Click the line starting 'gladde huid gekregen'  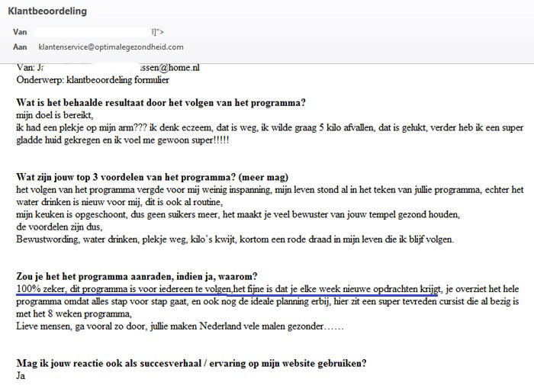pos(123,140)
